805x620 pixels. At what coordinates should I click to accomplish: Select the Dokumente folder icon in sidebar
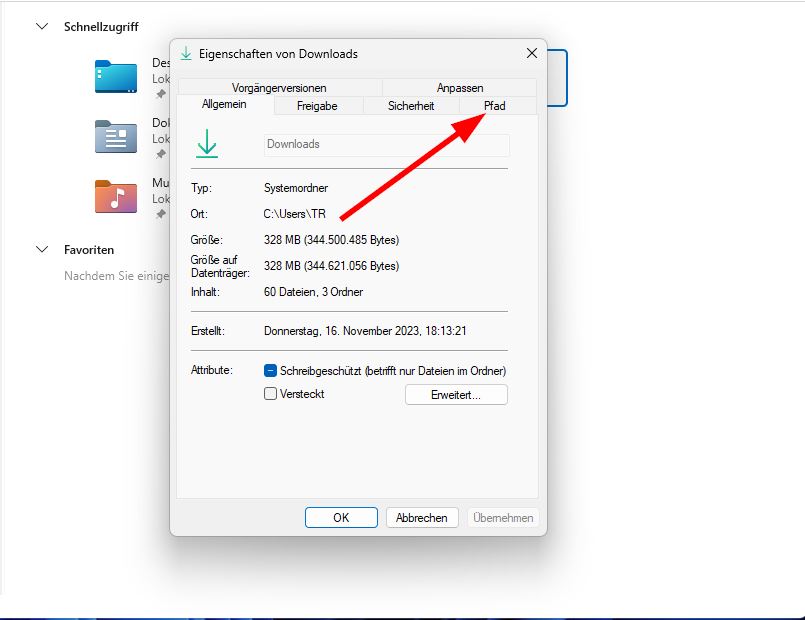(115, 137)
